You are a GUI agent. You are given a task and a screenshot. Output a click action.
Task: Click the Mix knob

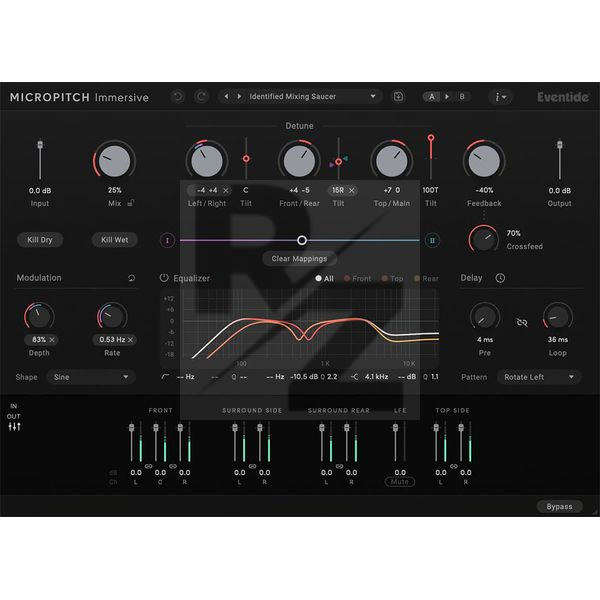click(x=114, y=161)
